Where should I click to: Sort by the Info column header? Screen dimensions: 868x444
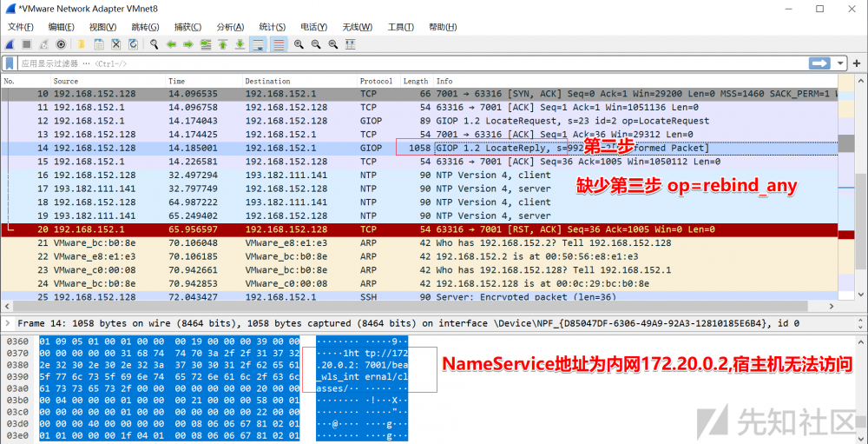(635, 81)
